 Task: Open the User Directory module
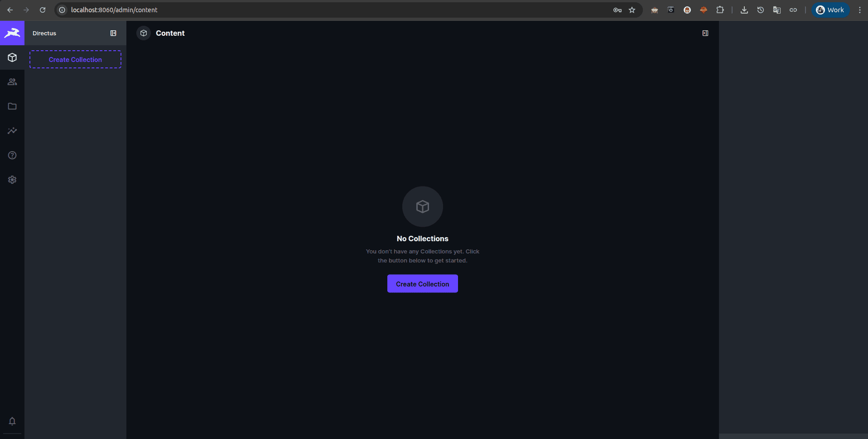click(x=12, y=82)
